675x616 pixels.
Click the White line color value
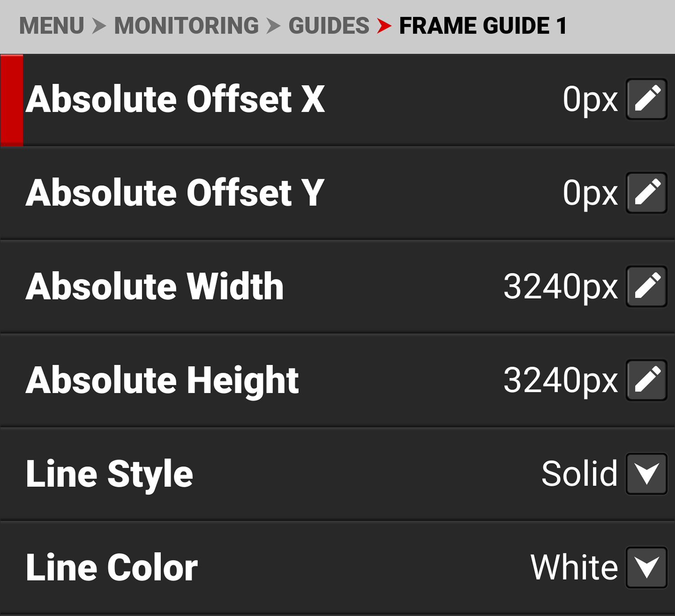574,567
